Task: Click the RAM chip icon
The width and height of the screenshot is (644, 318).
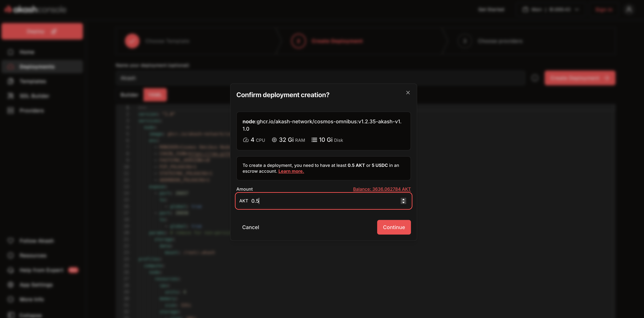Action: tap(274, 140)
